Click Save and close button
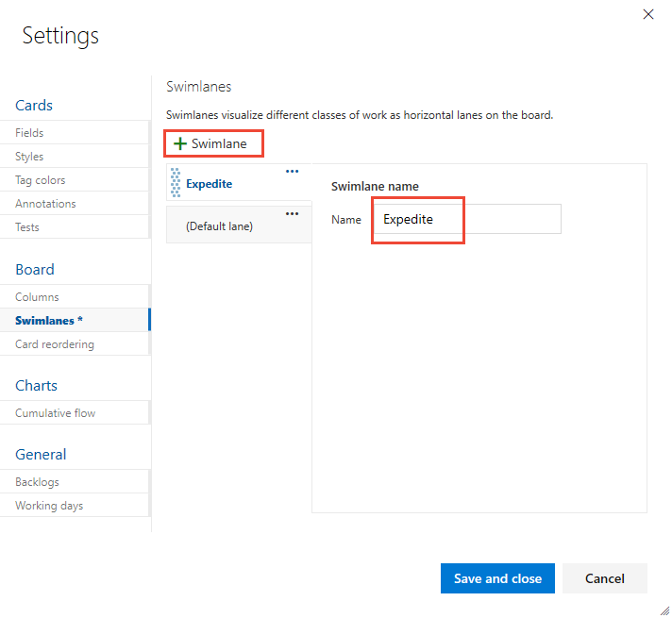 tap(497, 578)
